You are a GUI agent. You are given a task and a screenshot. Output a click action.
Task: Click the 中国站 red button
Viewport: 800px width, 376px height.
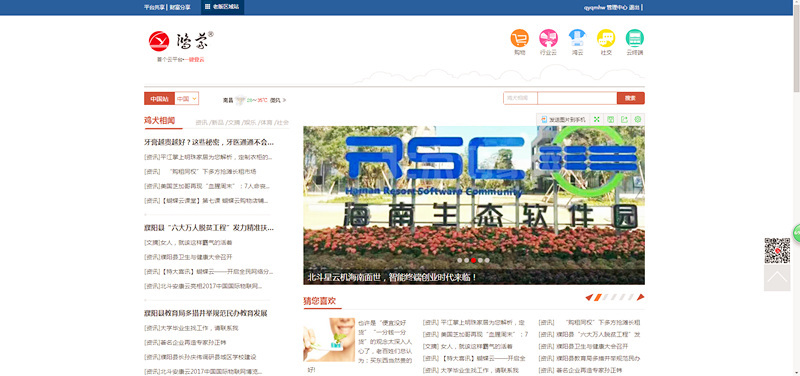pos(159,98)
